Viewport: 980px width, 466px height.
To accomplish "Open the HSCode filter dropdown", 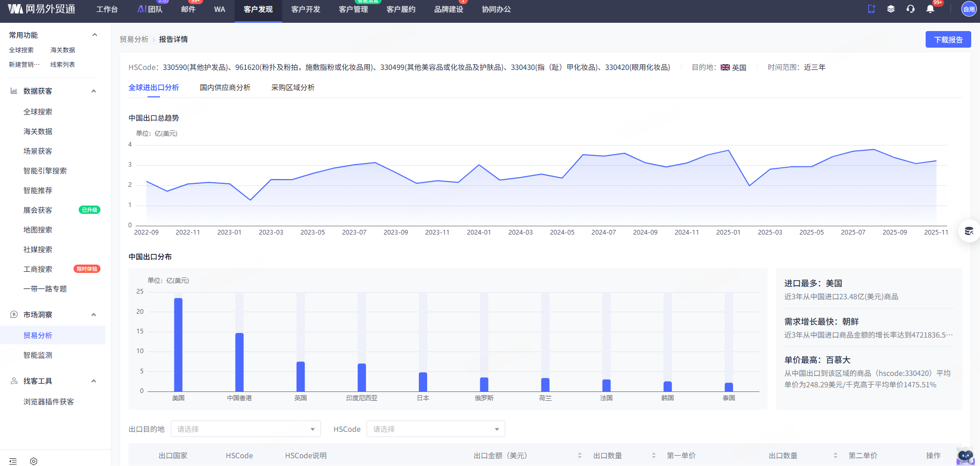I will tap(435, 429).
